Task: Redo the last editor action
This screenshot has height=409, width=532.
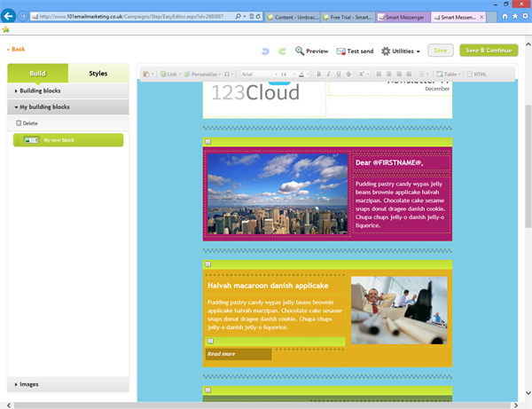Action: [282, 51]
